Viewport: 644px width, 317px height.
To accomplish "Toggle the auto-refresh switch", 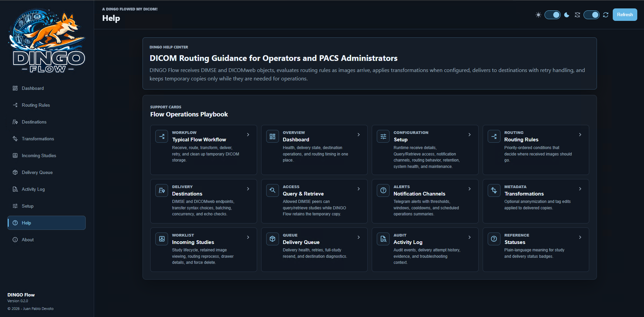I will click(x=592, y=15).
